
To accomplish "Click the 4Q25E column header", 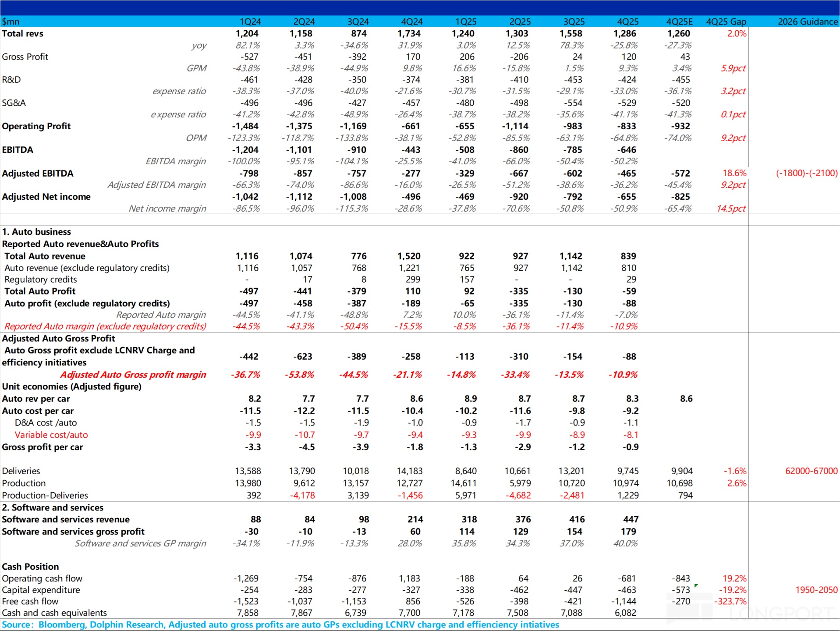I will (x=679, y=21).
